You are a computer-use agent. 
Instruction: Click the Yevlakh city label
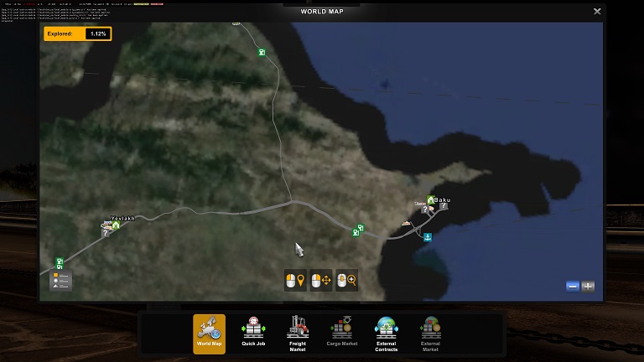point(122,219)
